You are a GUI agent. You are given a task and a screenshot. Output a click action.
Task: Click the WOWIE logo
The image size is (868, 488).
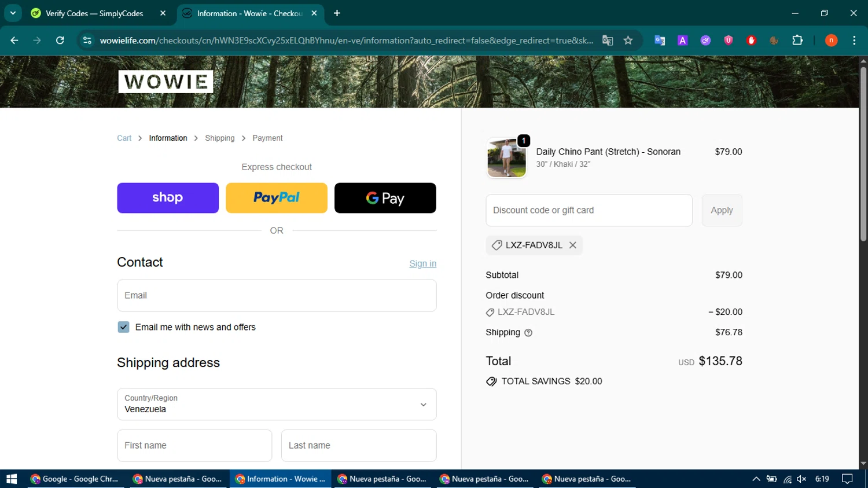point(166,82)
